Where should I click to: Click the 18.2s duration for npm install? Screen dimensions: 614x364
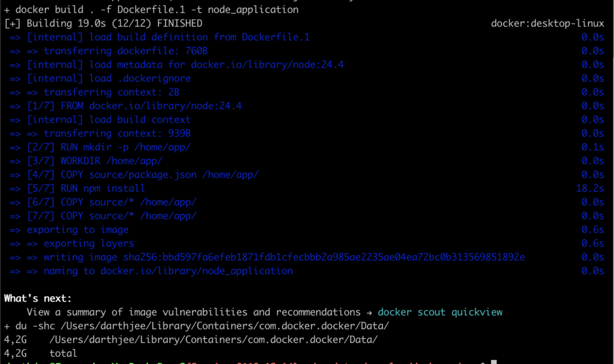589,188
